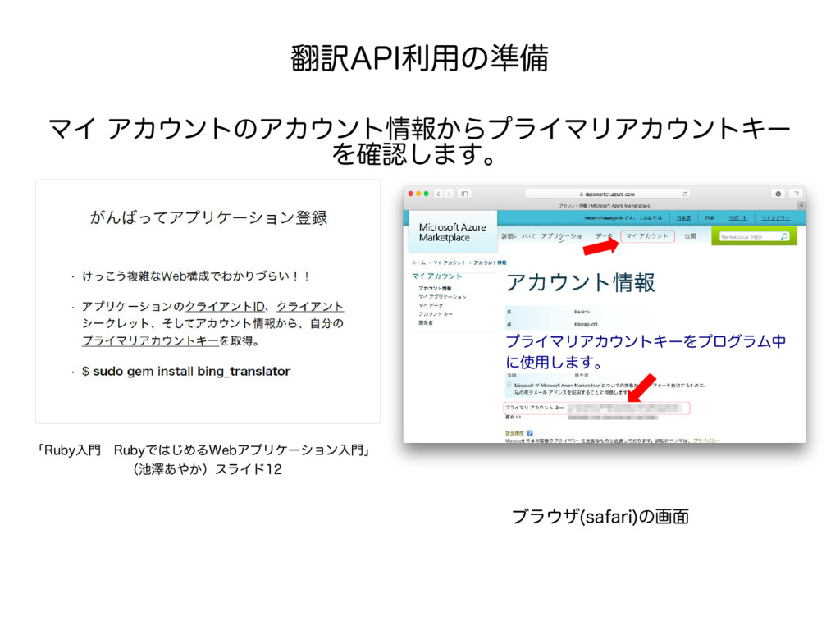Viewport: 840px width, 630px height.
Task: Click the blurred primary account key value
Action: pyautogui.click(x=623, y=409)
